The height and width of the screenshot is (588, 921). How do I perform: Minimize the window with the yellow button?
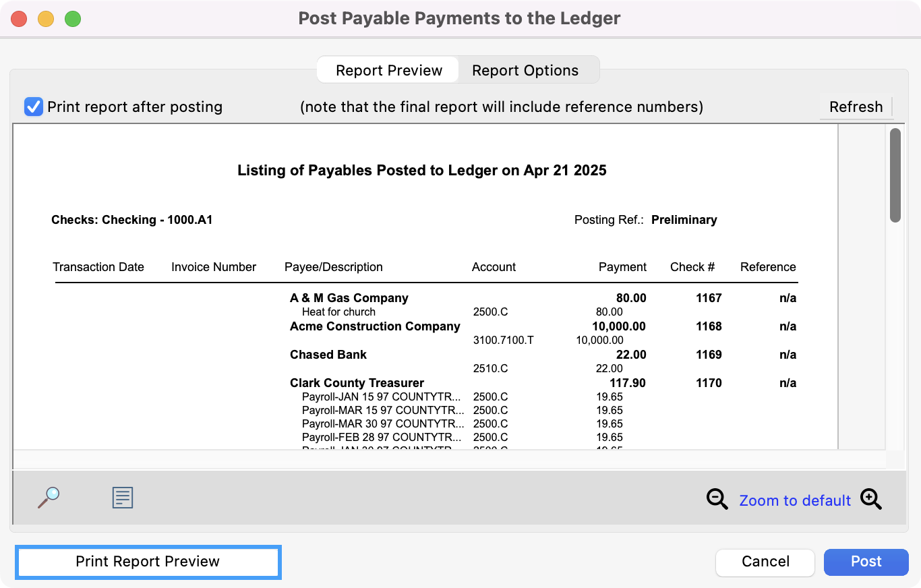click(x=46, y=19)
